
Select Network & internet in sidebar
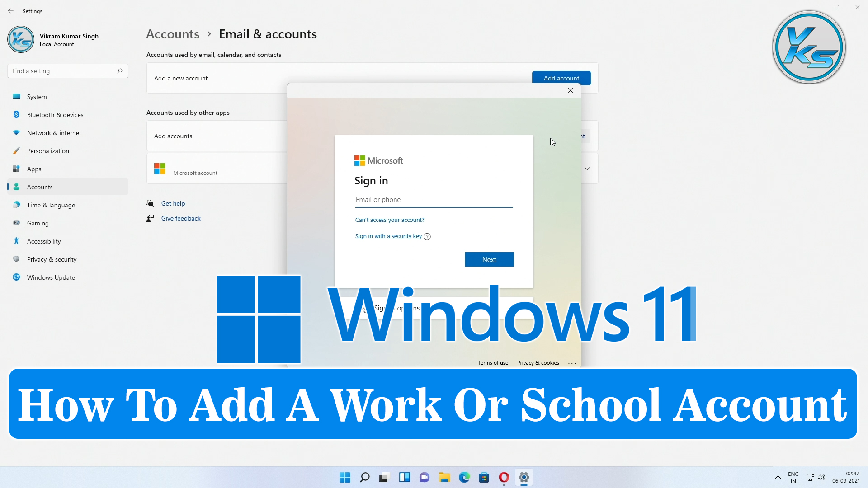(x=68, y=133)
